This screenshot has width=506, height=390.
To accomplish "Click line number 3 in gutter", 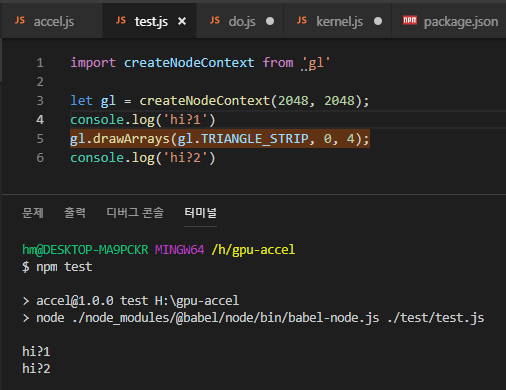I will 40,101.
